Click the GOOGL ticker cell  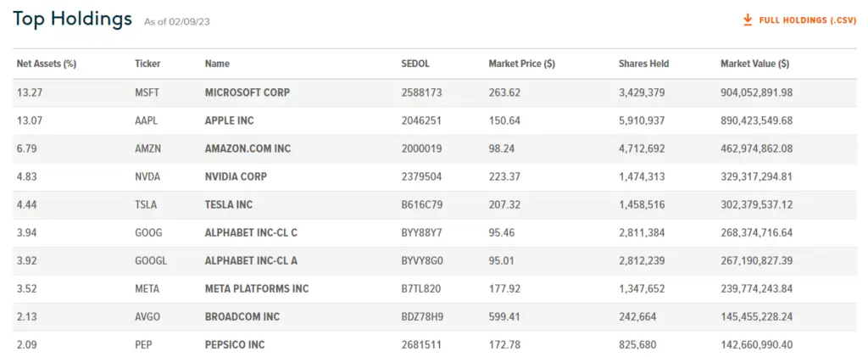pos(151,260)
